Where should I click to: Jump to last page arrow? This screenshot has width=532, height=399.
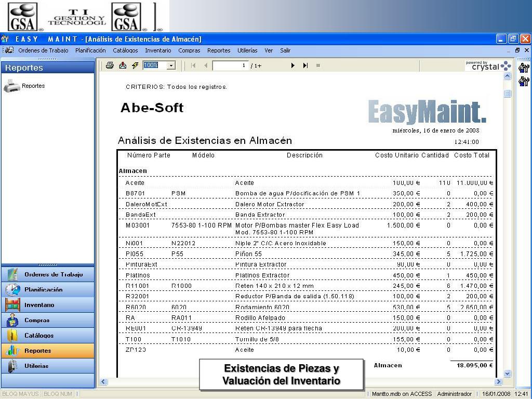tap(305, 65)
